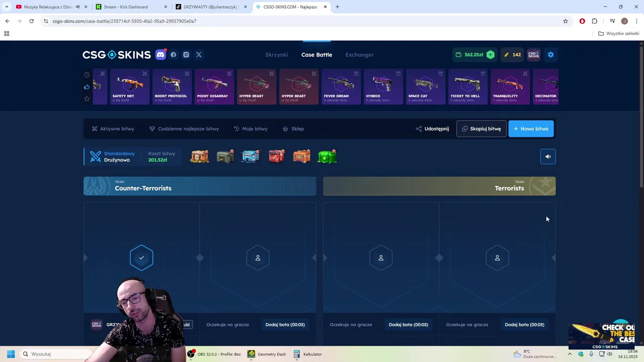Open the Instagram icon in site header
The width and height of the screenshot is (644, 362).
pos(186,55)
